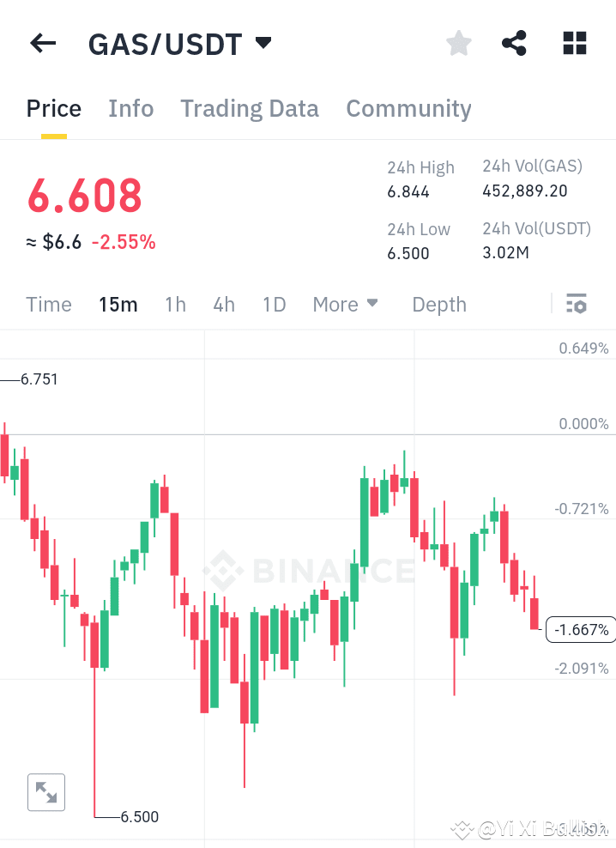The height and width of the screenshot is (848, 616).
Task: Open the apps grid icon top right
Action: click(x=573, y=42)
